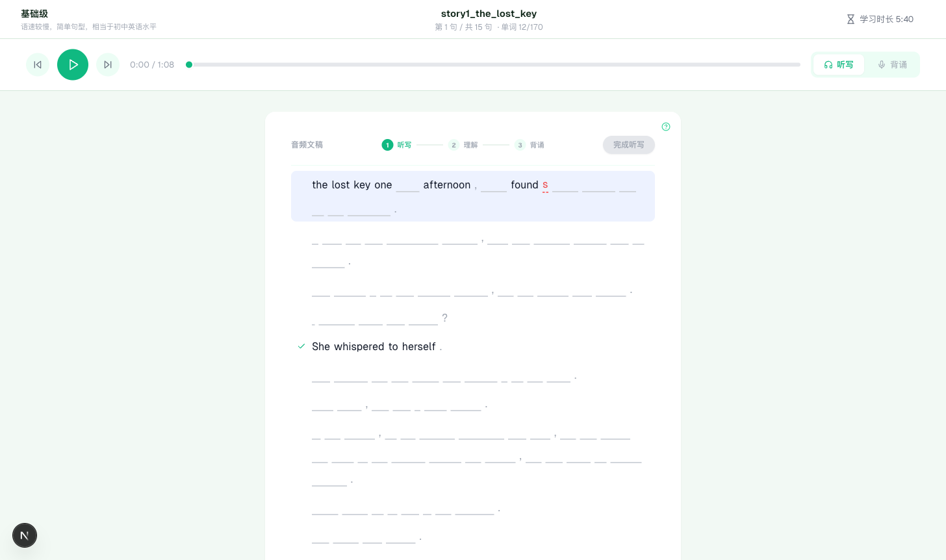Switch to 背诵 recitation mode

pyautogui.click(x=892, y=65)
